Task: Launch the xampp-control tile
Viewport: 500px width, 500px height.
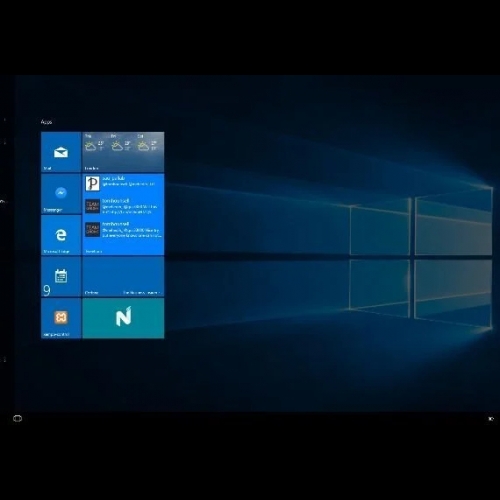Action: [x=61, y=318]
